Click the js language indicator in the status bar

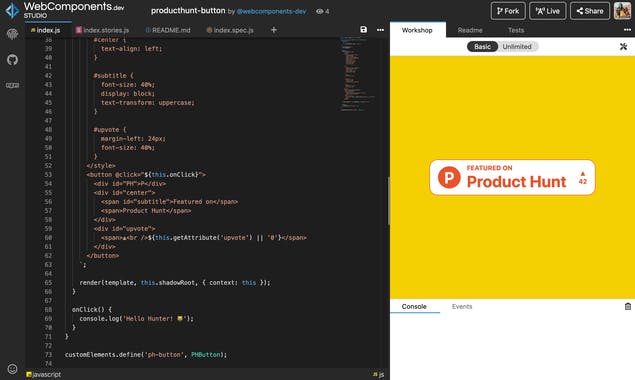tap(378, 375)
